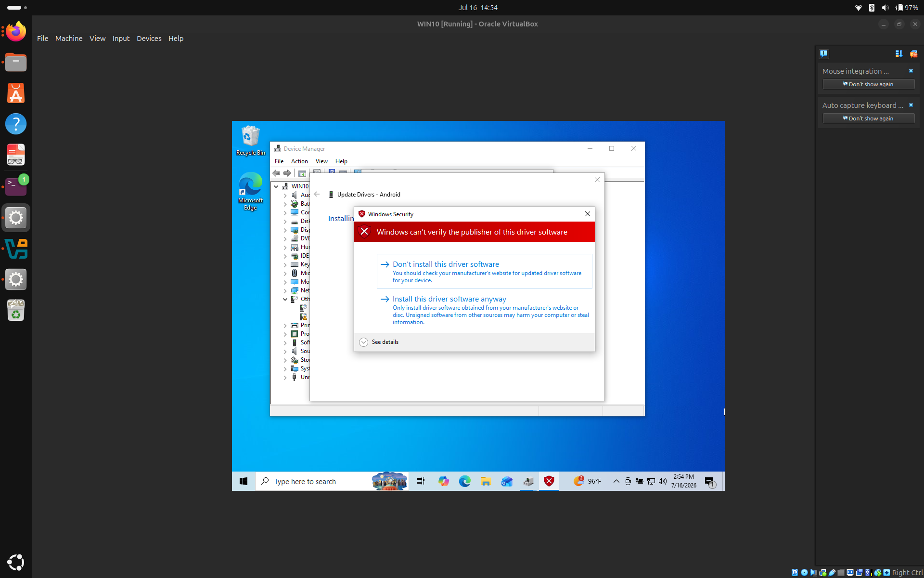Close the Windows Security dialog
This screenshot has height=578, width=924.
point(587,214)
